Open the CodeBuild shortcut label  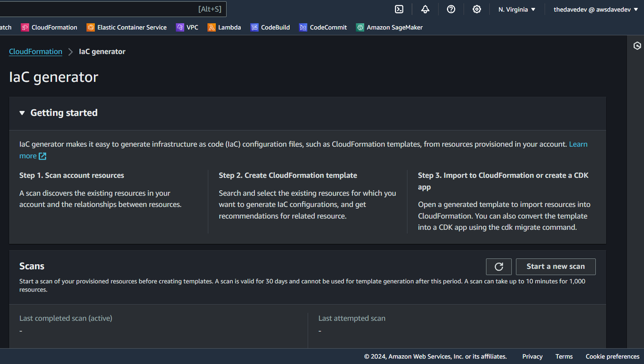point(275,27)
